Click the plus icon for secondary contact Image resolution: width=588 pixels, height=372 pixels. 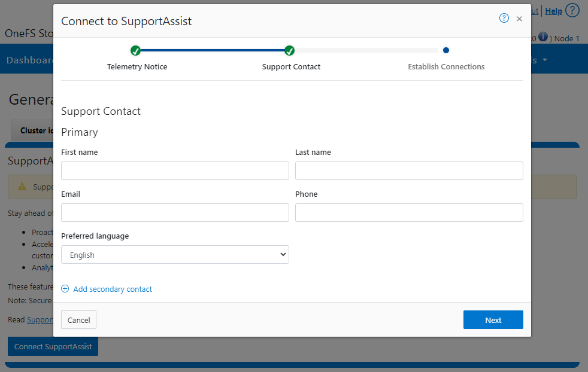(65, 289)
